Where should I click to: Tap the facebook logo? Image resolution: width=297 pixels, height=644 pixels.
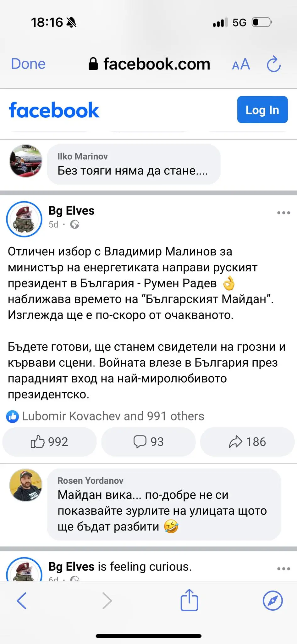[54, 110]
